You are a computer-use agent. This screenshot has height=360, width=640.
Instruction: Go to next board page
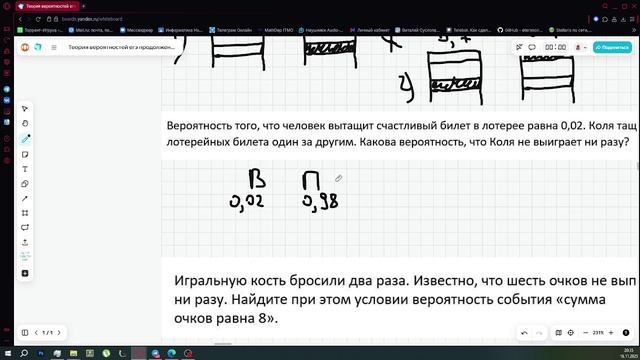coord(59,333)
